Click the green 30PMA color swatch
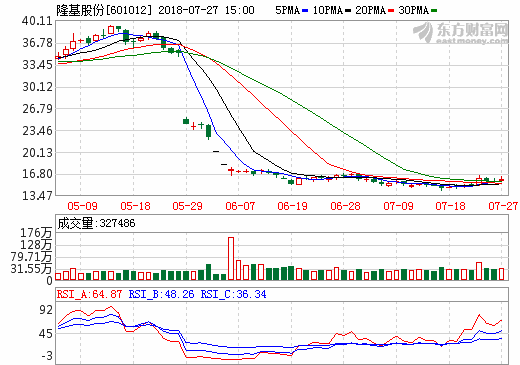The height and width of the screenshot is (365, 520). pos(434,11)
